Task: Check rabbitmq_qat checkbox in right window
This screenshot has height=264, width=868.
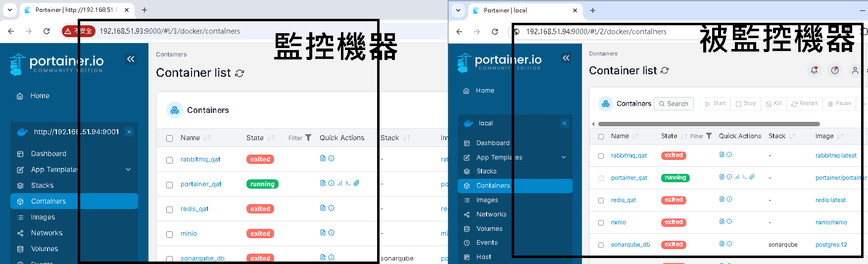Action: coord(601,156)
